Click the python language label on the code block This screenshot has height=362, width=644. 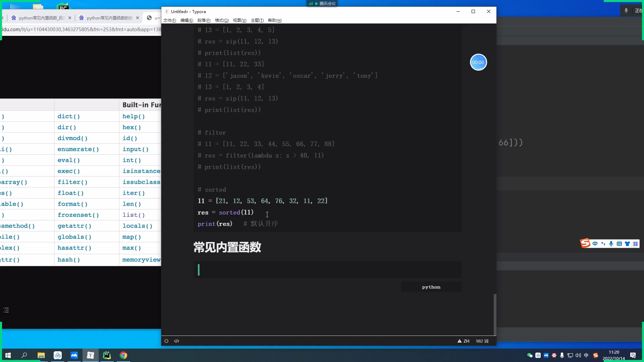coord(431,287)
